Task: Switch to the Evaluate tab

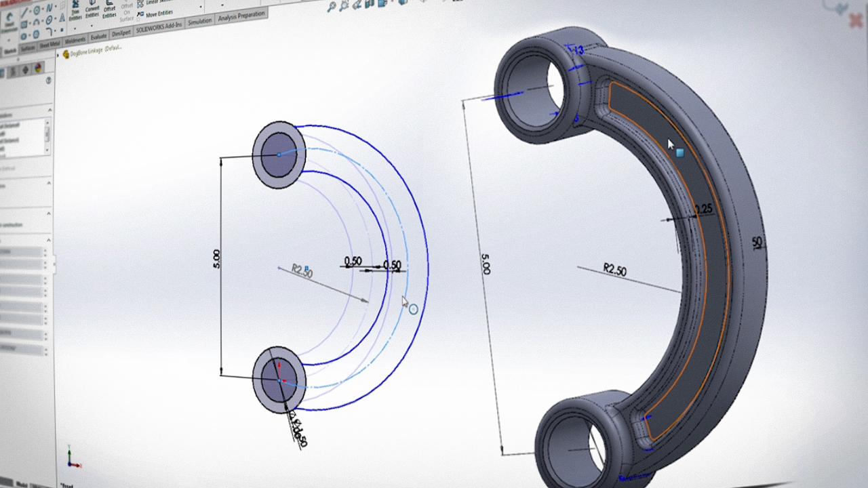Action: click(x=98, y=37)
